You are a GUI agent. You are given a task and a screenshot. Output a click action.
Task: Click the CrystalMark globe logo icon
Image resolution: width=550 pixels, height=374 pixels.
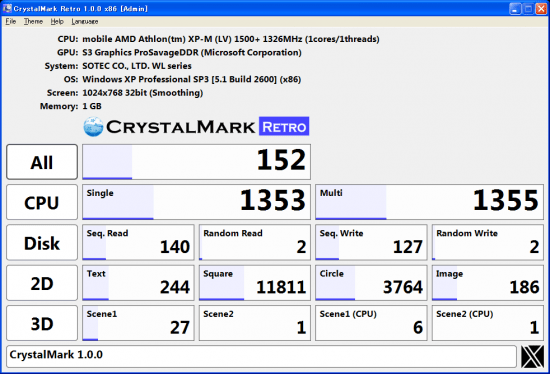coord(93,127)
